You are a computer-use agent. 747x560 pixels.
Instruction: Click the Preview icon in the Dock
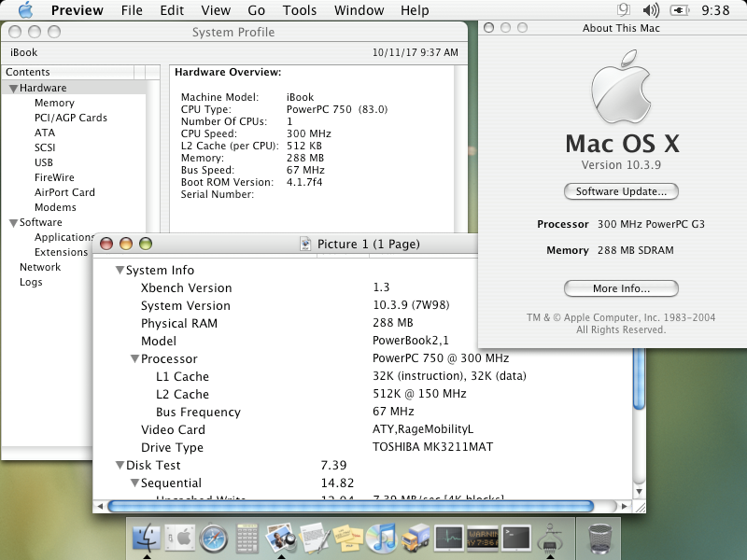click(281, 539)
